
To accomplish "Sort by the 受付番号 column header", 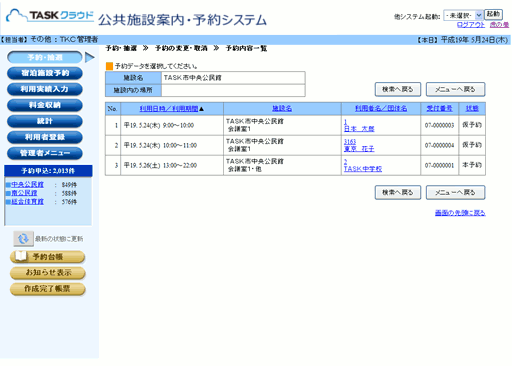I will 439,109.
